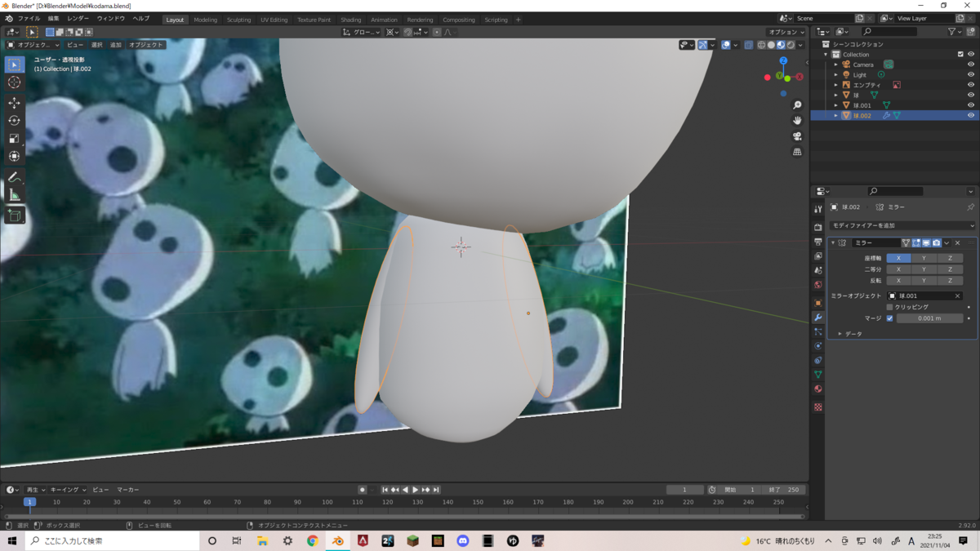Screen dimensions: 980x551
Task: Remove the Mirror modifier with X button
Action: 958,243
